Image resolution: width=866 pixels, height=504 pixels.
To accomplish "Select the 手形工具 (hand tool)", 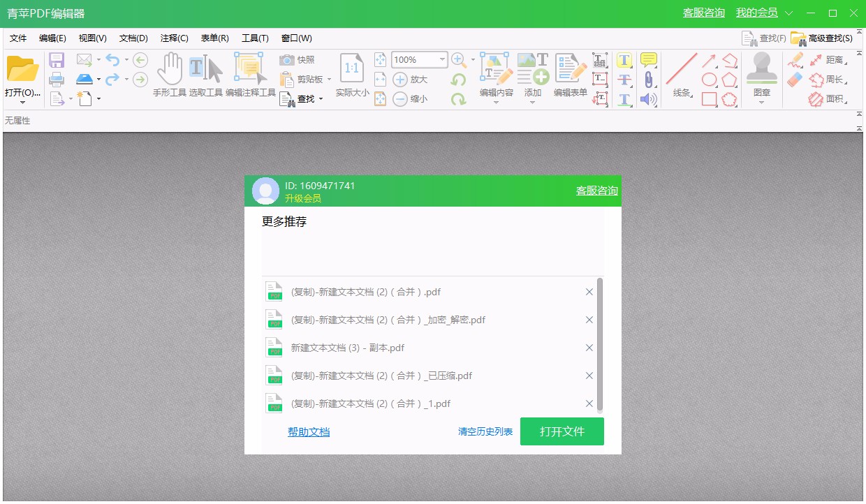I will click(170, 70).
